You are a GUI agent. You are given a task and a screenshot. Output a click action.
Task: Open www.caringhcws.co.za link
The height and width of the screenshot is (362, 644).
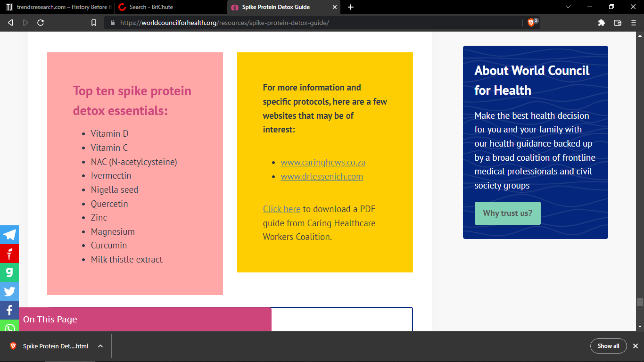(x=323, y=163)
